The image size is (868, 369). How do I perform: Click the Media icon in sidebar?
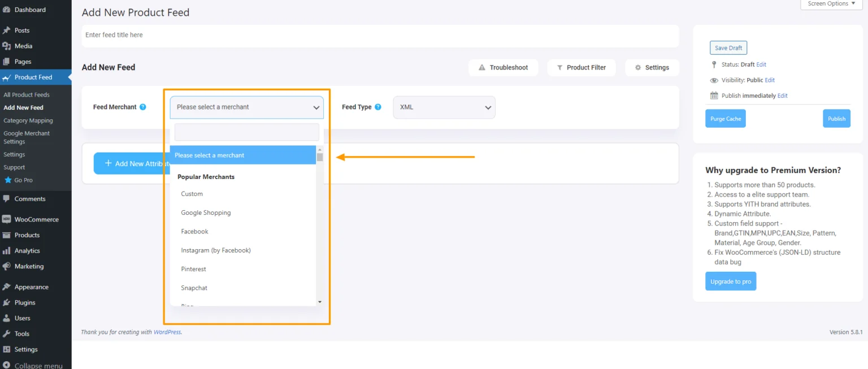coord(7,46)
